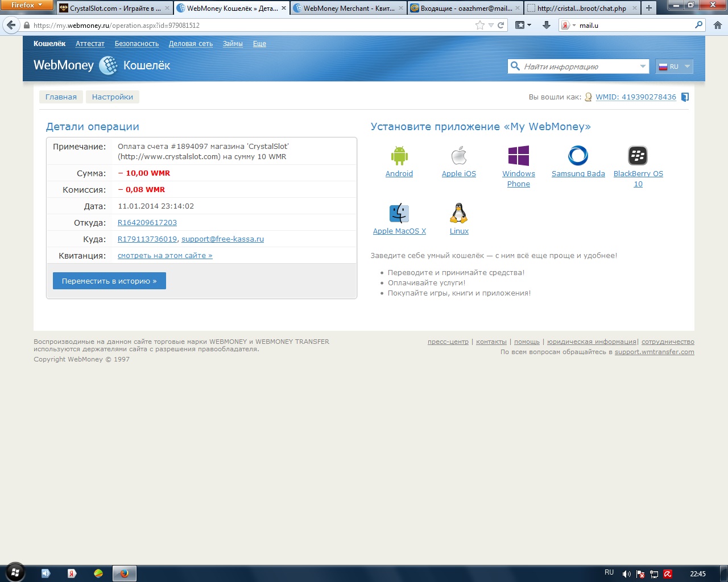Open the bookmarks menu toolbar icon
The height and width of the screenshot is (582, 728).
click(523, 25)
